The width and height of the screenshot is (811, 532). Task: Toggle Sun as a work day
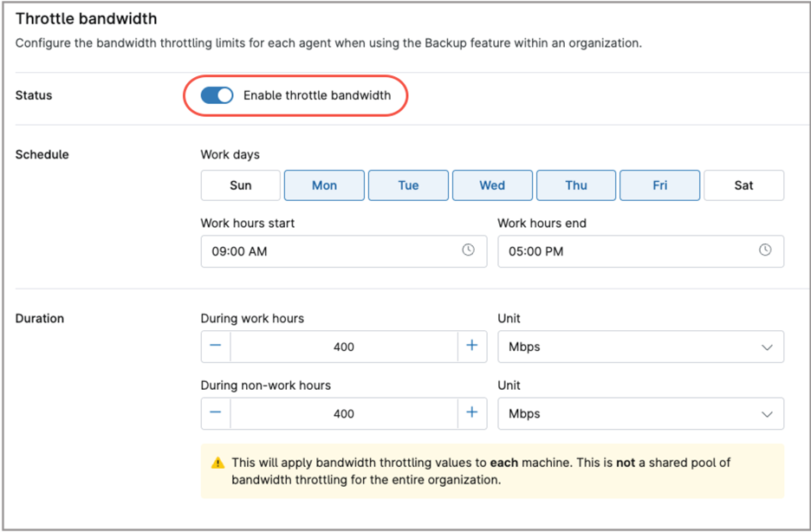(240, 185)
